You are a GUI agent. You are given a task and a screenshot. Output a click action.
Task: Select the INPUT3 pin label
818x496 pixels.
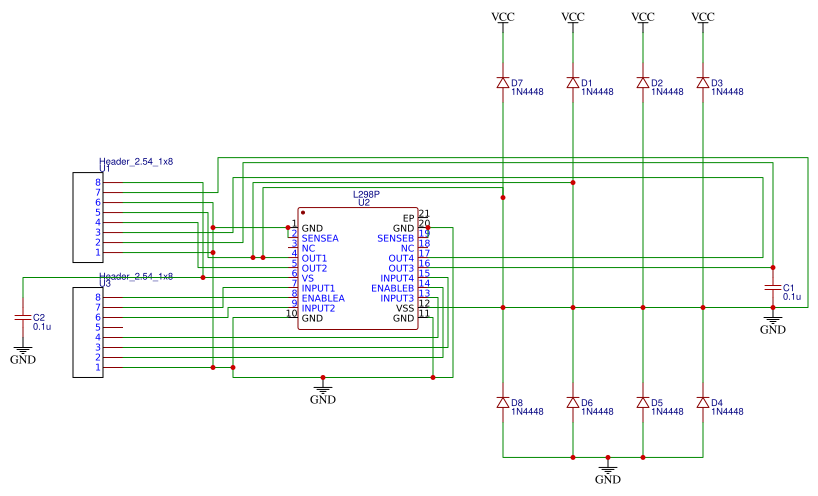(397, 298)
